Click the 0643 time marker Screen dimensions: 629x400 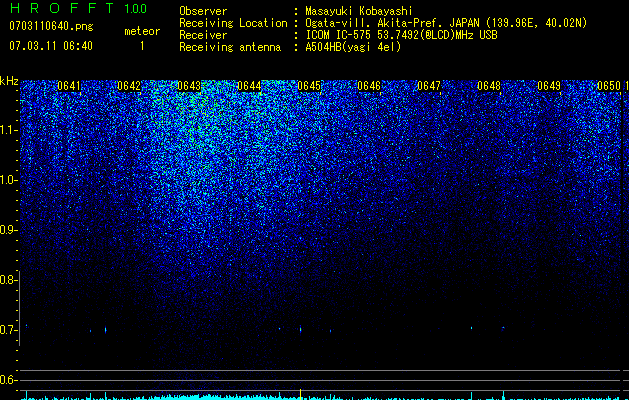click(x=189, y=86)
